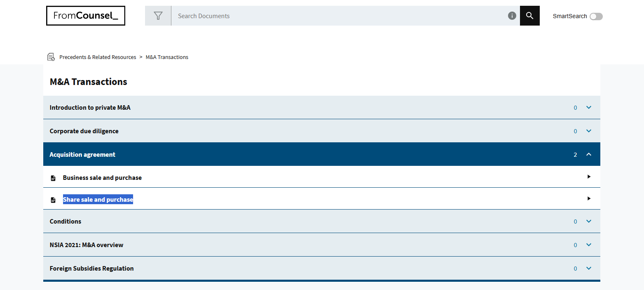Click document icon beside Business sale and purchase
This screenshot has height=290, width=644.
(53, 178)
